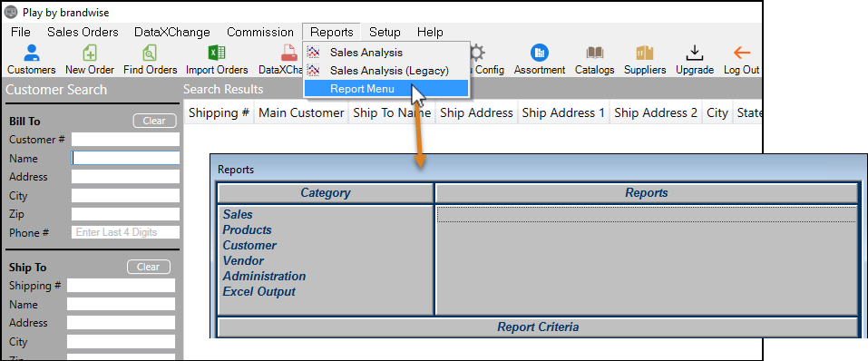Click the Ship To Shipping # field
The image size is (868, 361).
(121, 286)
